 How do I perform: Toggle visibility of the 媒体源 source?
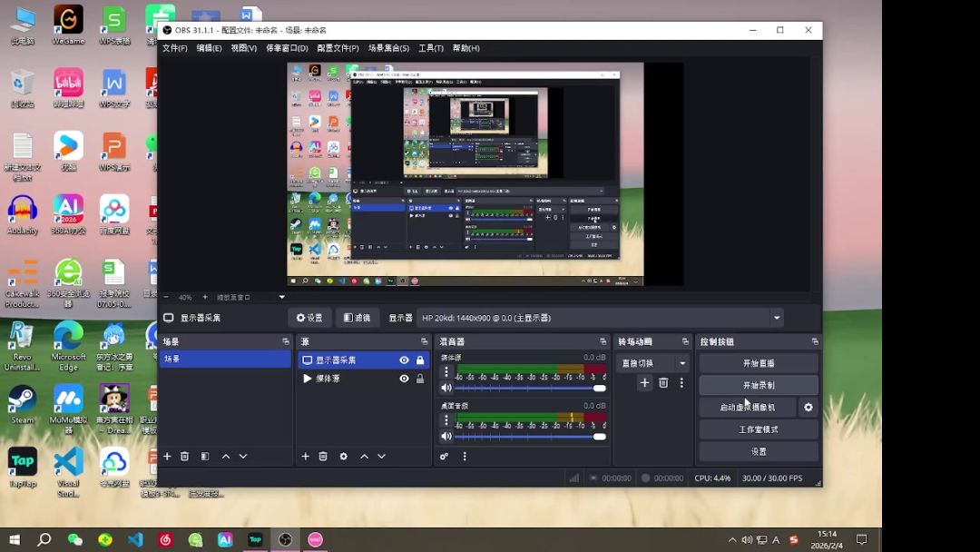click(x=404, y=379)
